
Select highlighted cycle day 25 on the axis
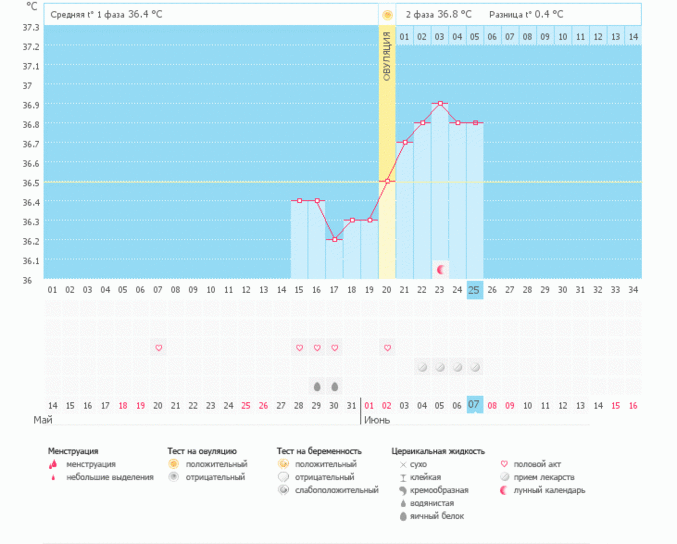click(x=475, y=290)
